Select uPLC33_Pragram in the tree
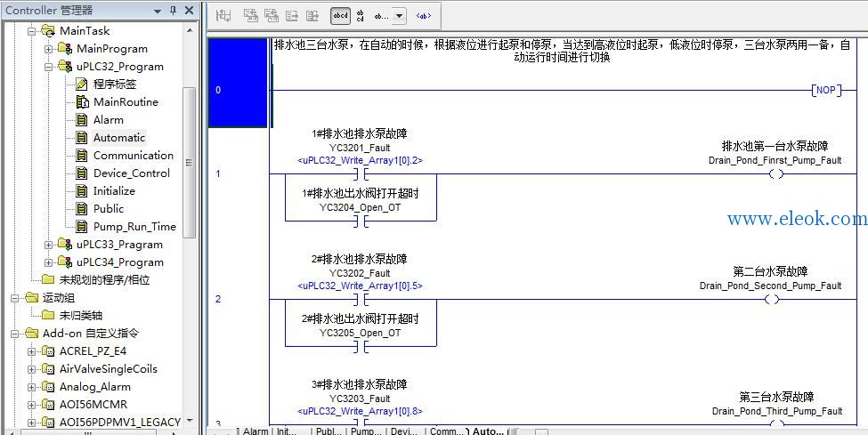 119,245
